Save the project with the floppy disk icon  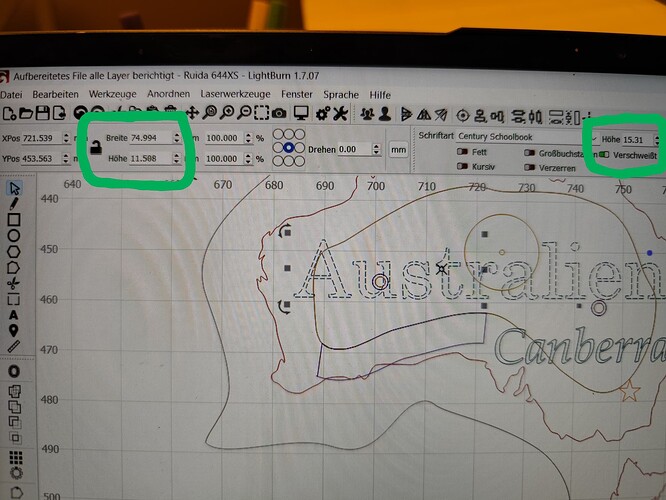click(x=42, y=113)
